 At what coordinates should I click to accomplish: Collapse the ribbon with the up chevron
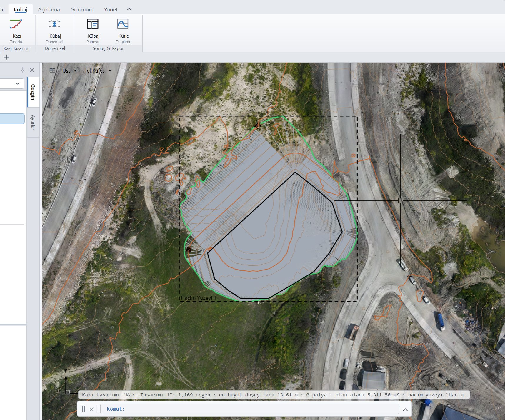coord(129,9)
